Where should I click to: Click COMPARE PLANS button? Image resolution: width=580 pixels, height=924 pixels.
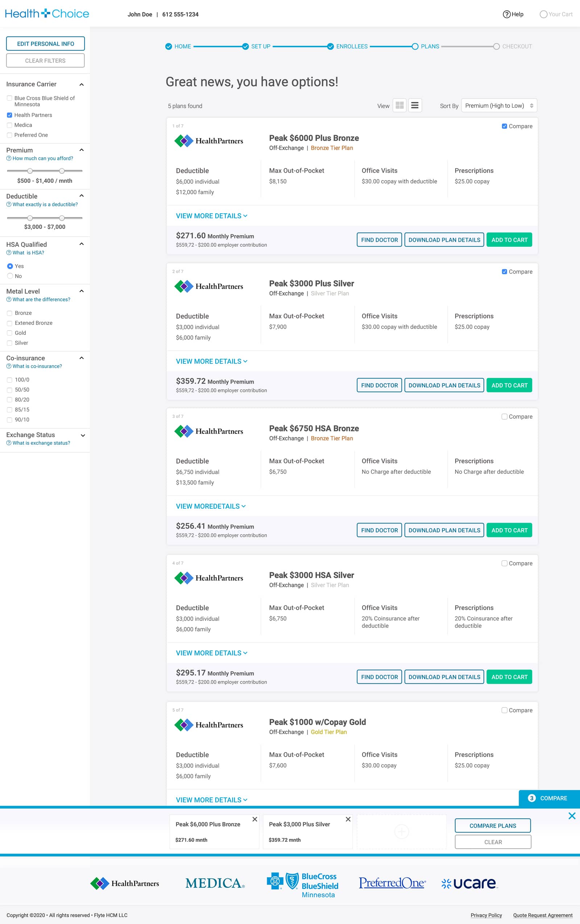pos(493,826)
